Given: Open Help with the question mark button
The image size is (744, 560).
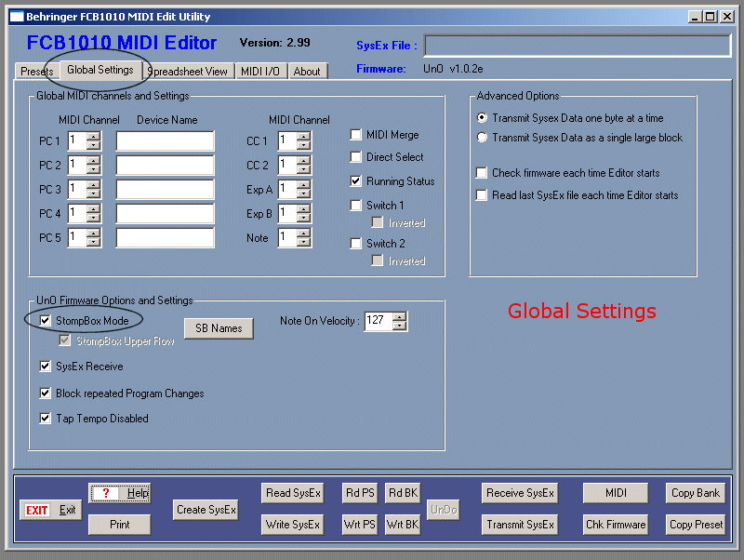Looking at the screenshot, I should point(120,494).
